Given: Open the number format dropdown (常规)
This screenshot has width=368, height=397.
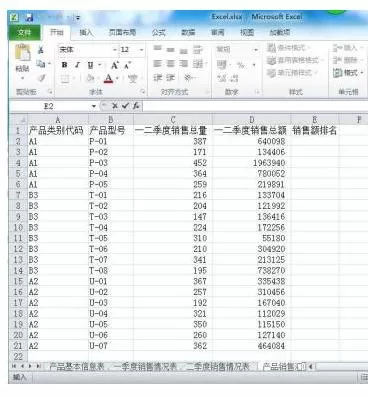Looking at the screenshot, I should tap(256, 50).
